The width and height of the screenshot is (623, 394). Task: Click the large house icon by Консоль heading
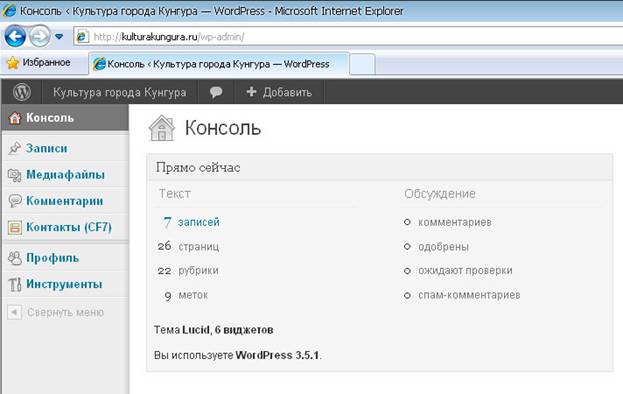click(162, 128)
